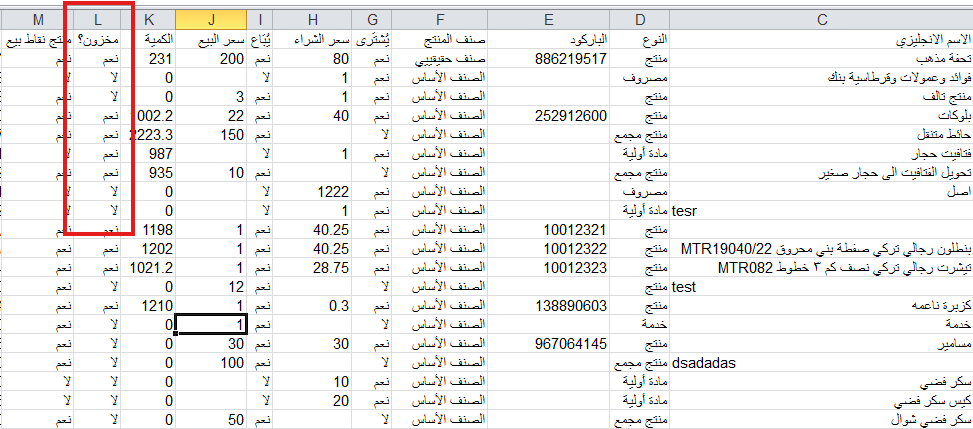Viewport: 973px width, 429px height.
Task: Click the 'الباركود' header cell
Action: (549, 40)
